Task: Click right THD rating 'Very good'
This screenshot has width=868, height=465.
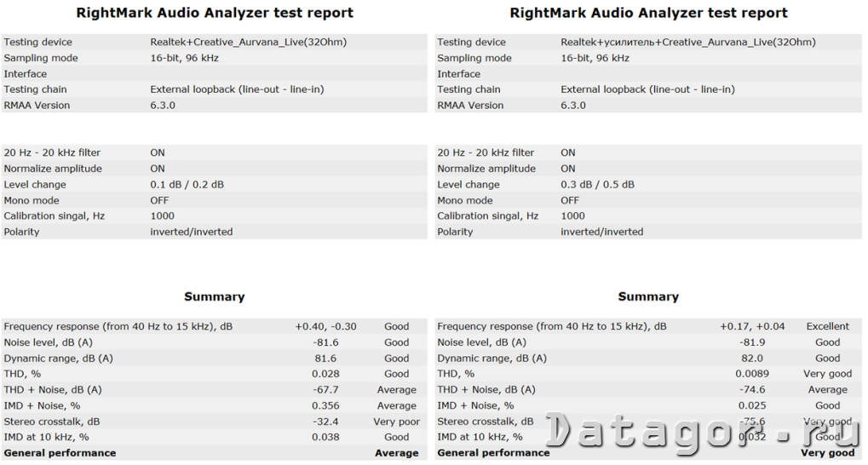Action: pyautogui.click(x=828, y=374)
